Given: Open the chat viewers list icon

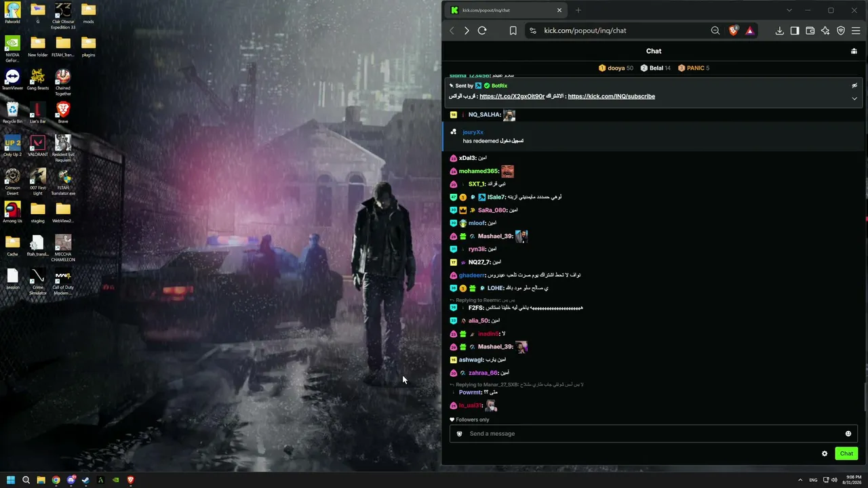Looking at the screenshot, I should pos(854,51).
